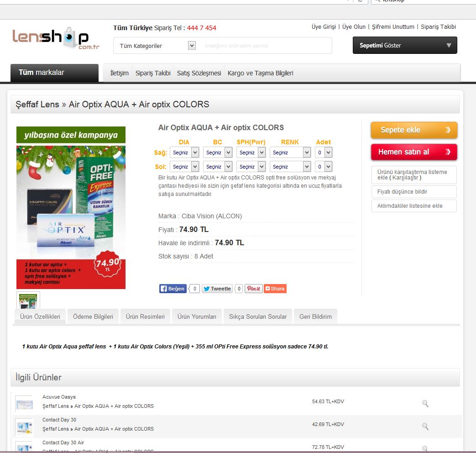Screen dimensions: 476x453
Task: Click Marka : Ciba Vision (ALCON) text
Action: click(x=200, y=216)
